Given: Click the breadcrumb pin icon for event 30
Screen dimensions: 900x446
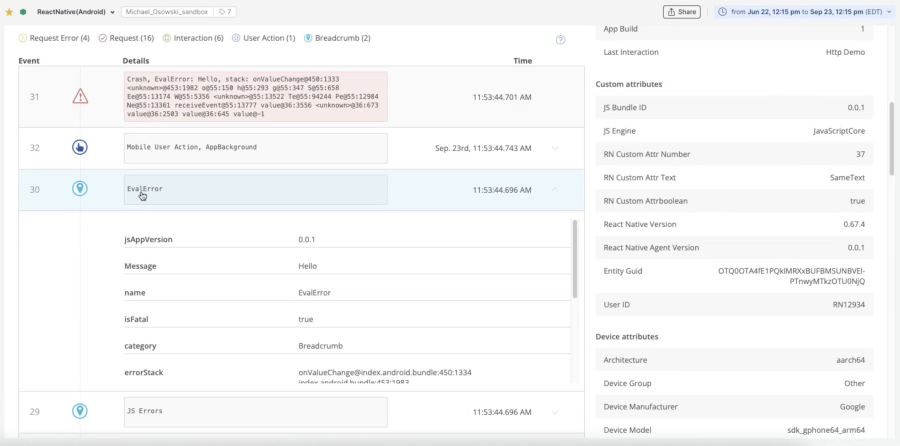Looking at the screenshot, I should point(80,189).
